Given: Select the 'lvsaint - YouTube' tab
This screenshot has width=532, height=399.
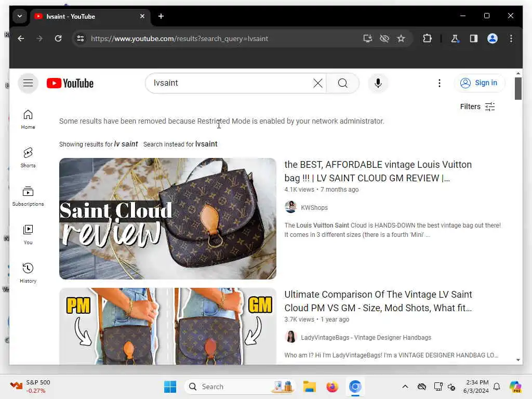Looking at the screenshot, I should 90,16.
